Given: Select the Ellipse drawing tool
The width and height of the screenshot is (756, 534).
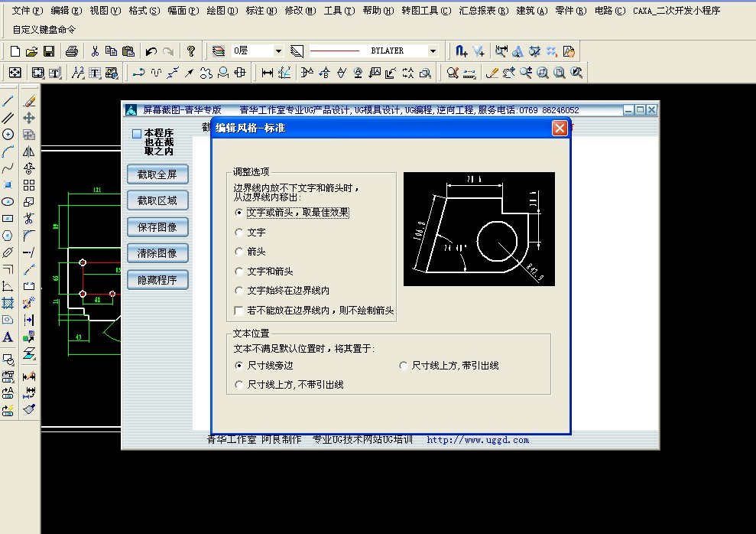Looking at the screenshot, I should 8,202.
